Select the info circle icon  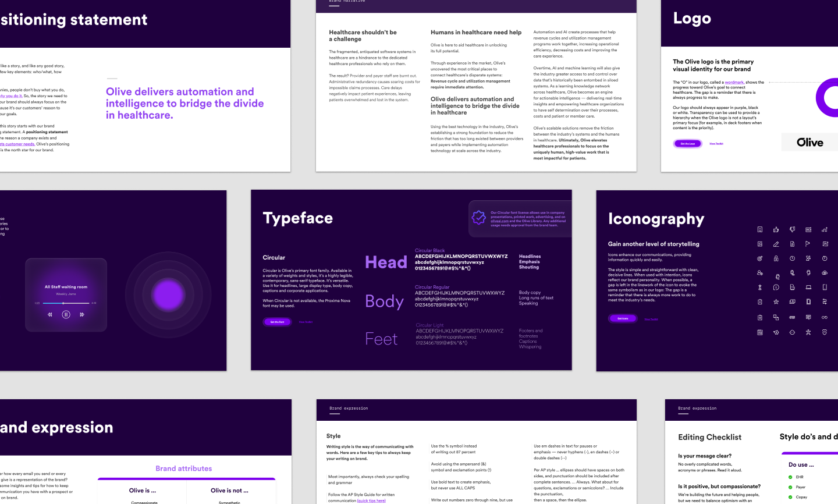click(776, 288)
